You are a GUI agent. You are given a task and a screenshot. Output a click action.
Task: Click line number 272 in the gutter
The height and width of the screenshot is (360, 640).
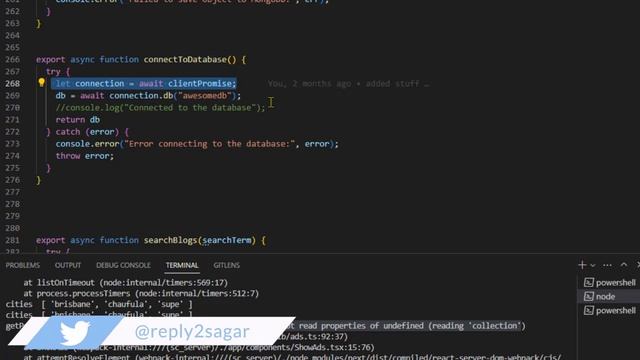12,131
